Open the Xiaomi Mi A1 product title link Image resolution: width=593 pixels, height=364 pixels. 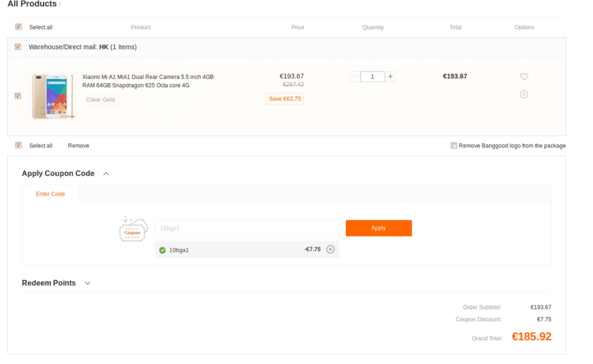coord(148,81)
